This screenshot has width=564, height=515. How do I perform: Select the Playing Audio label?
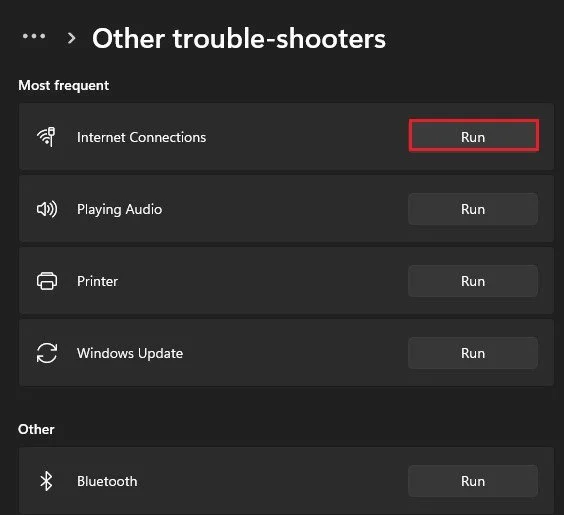pyautogui.click(x=119, y=209)
